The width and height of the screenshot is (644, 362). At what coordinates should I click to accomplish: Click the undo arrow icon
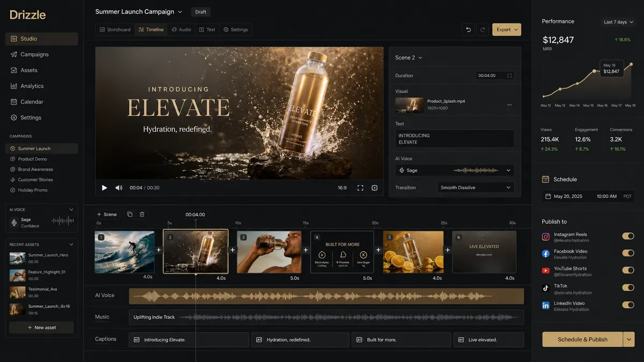tap(469, 29)
